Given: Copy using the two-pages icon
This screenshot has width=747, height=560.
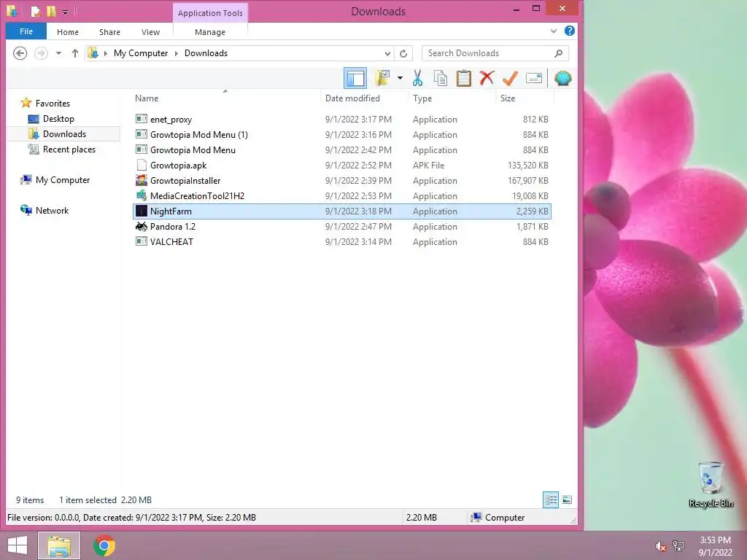Looking at the screenshot, I should click(440, 78).
